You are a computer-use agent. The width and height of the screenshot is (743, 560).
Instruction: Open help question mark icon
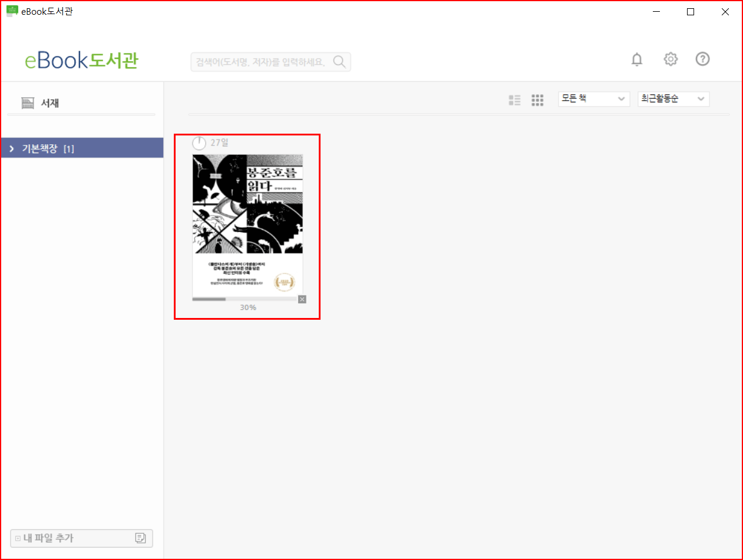[x=702, y=59]
